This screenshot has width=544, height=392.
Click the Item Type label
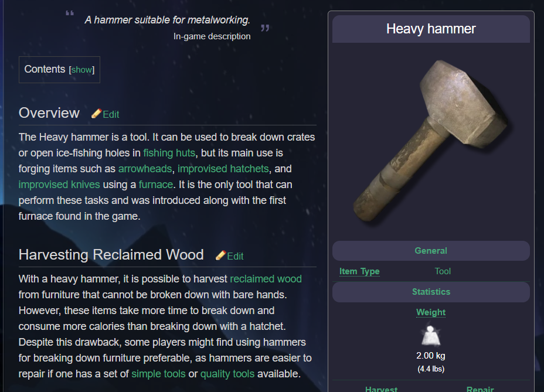click(359, 271)
